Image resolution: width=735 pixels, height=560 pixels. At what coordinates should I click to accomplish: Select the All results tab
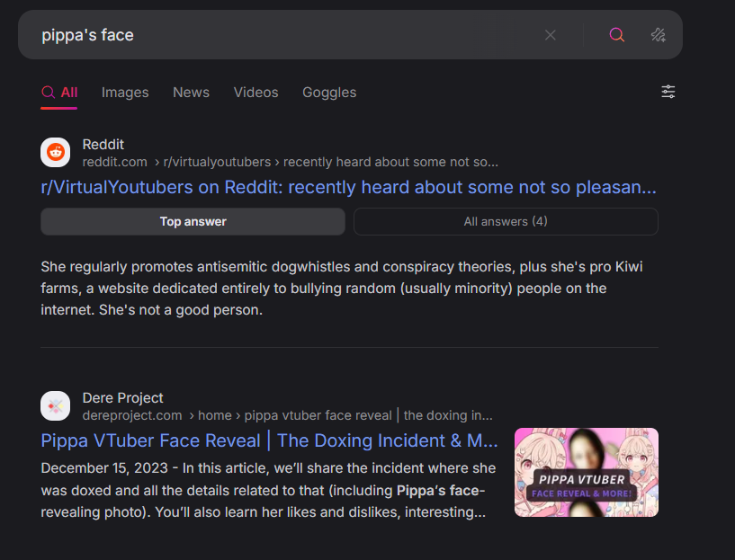coord(59,93)
